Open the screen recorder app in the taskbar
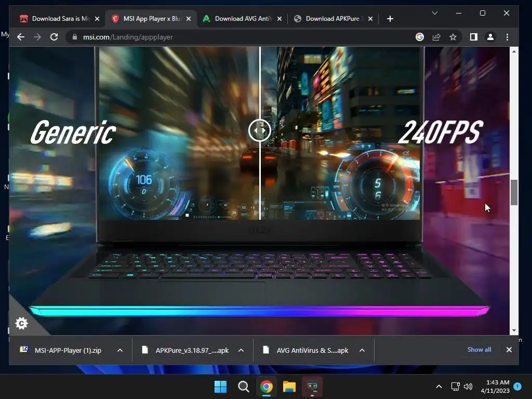 [312, 387]
